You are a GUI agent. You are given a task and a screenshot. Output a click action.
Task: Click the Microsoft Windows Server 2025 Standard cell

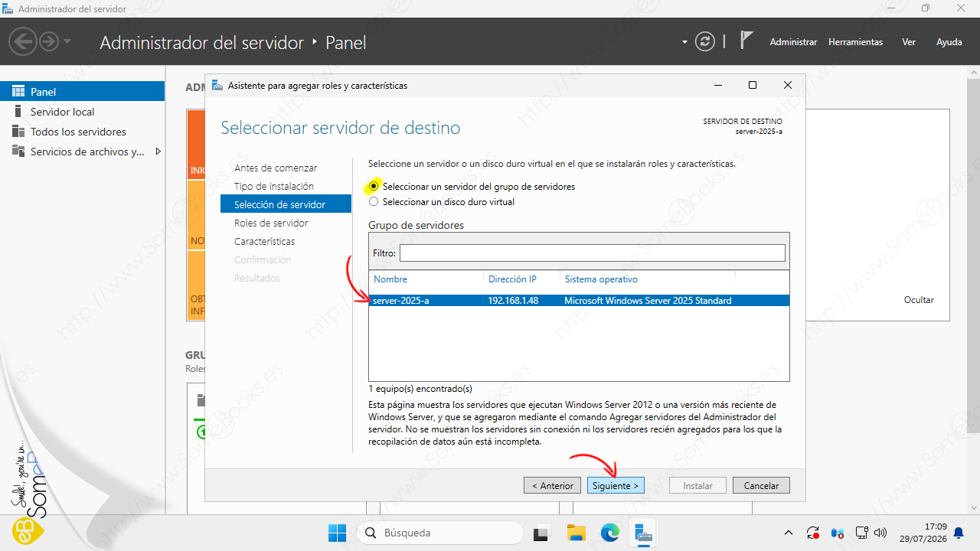pyautogui.click(x=648, y=301)
